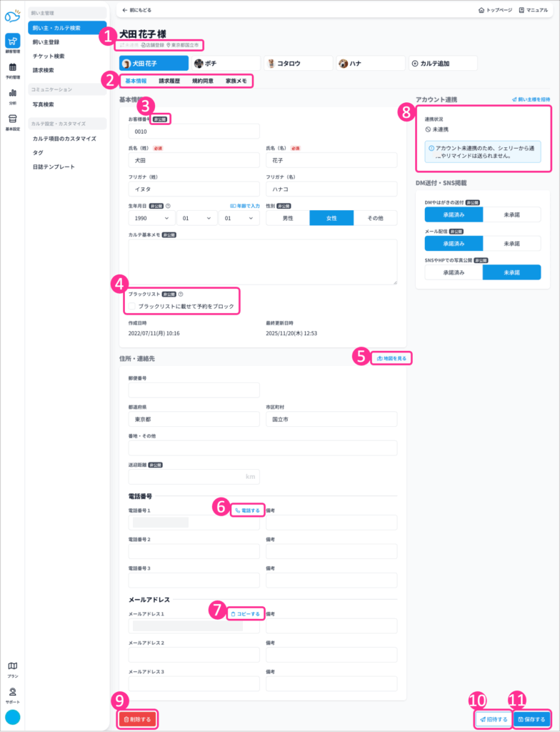Open the サポート icon in sidebar
Screen dimensions: 560x732
tap(13, 692)
